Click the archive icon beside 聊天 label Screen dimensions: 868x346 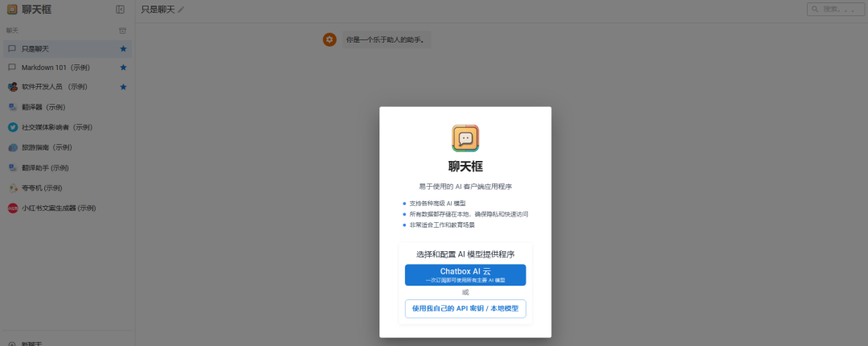(123, 31)
